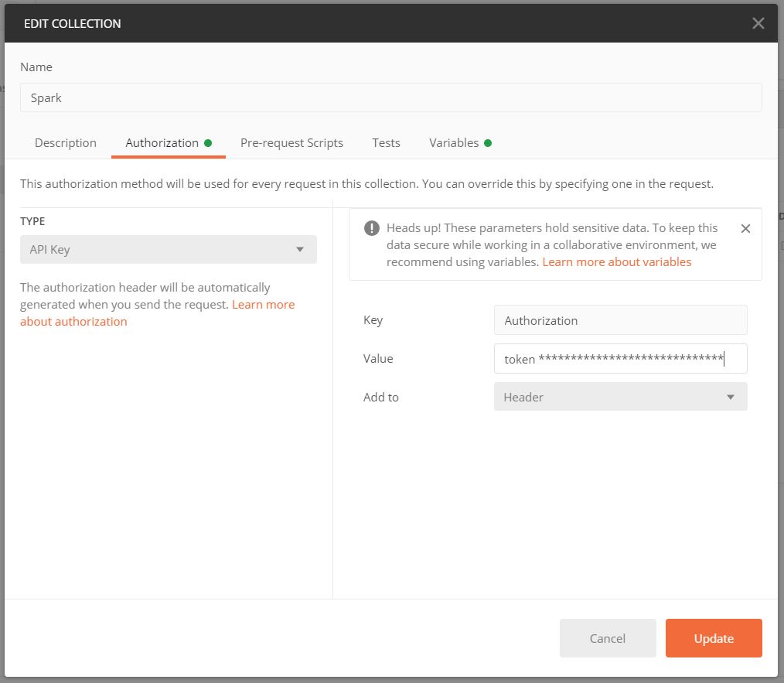Select the Authorization tab
784x683 pixels.
[162, 143]
